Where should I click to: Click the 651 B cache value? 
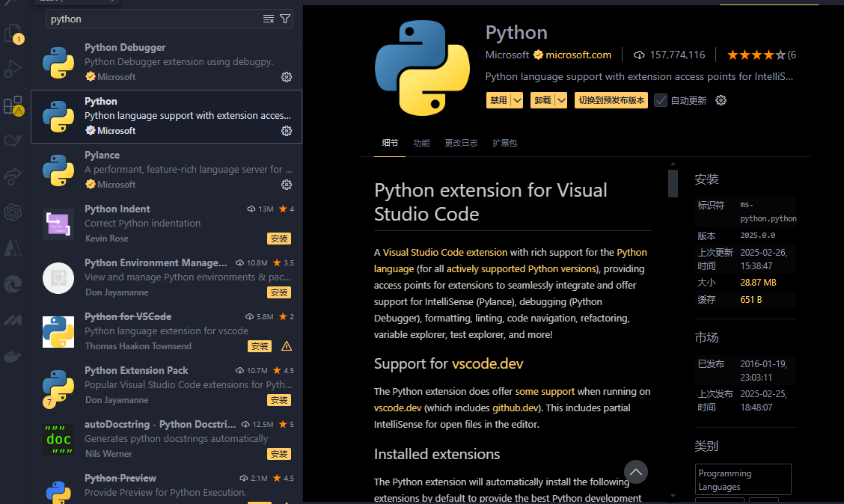[x=751, y=300]
